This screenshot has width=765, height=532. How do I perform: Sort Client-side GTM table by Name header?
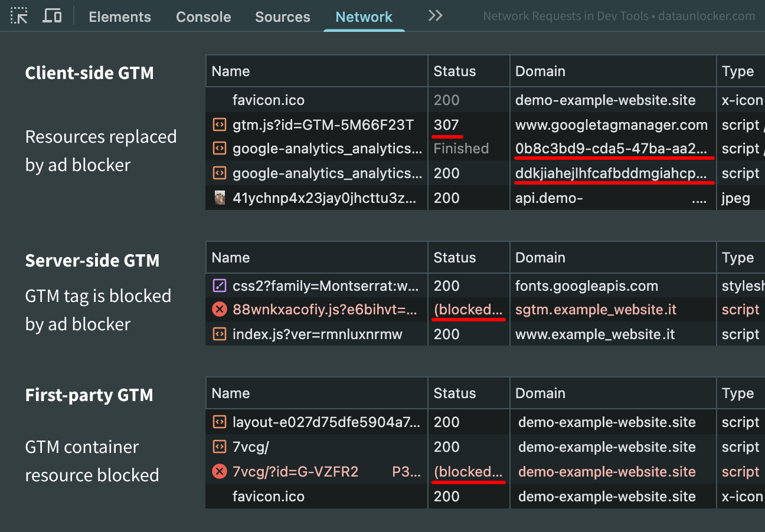[x=231, y=71]
